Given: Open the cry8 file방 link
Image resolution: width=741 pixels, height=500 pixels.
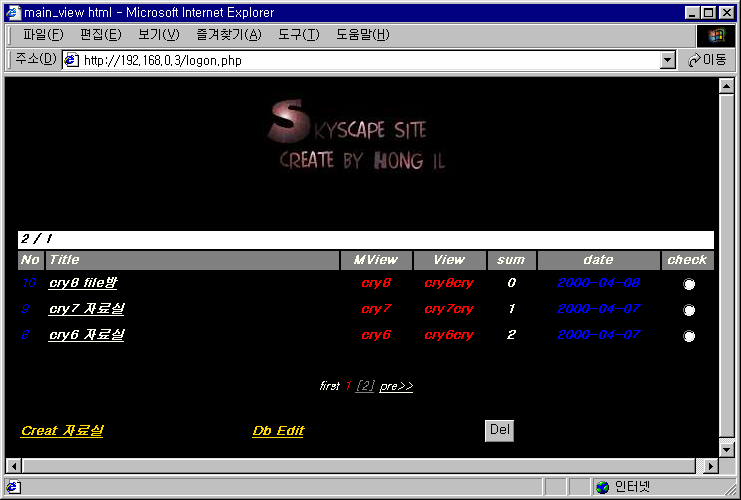Looking at the screenshot, I should 83,283.
